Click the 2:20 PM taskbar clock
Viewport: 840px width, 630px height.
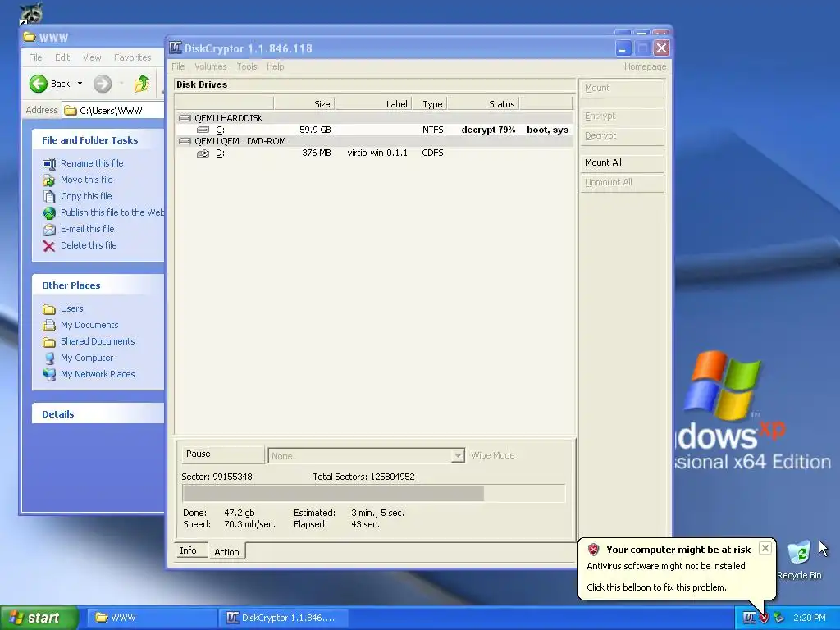(x=810, y=618)
